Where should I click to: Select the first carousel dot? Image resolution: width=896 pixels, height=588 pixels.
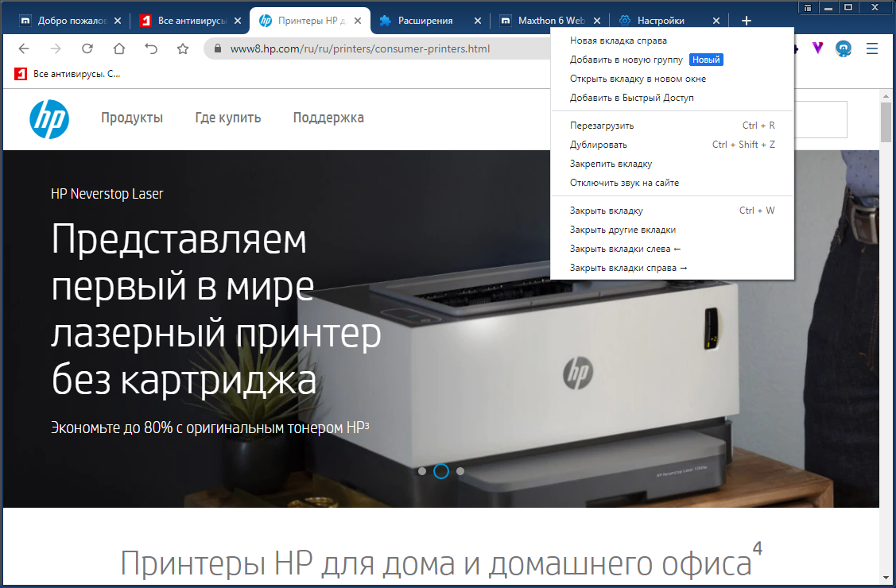422,471
